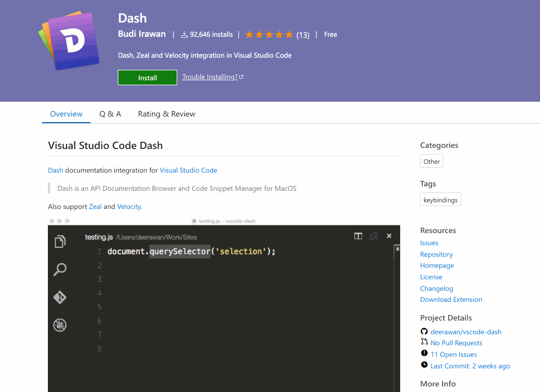The height and width of the screenshot is (392, 540).
Task: Click the open issues exclamation icon
Action: pos(424,353)
